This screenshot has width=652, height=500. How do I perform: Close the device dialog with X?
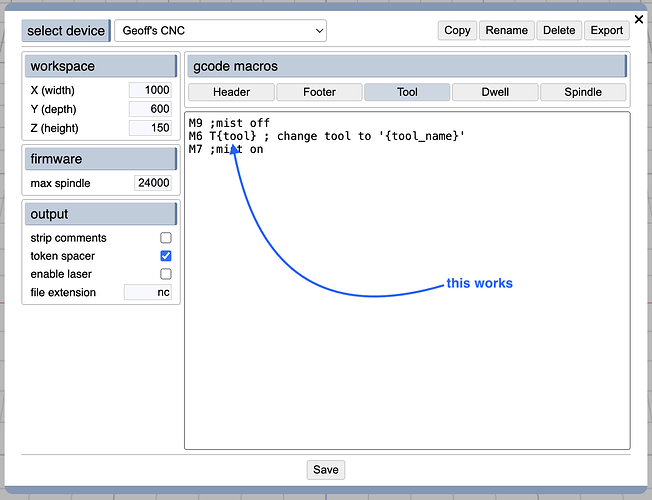click(639, 18)
